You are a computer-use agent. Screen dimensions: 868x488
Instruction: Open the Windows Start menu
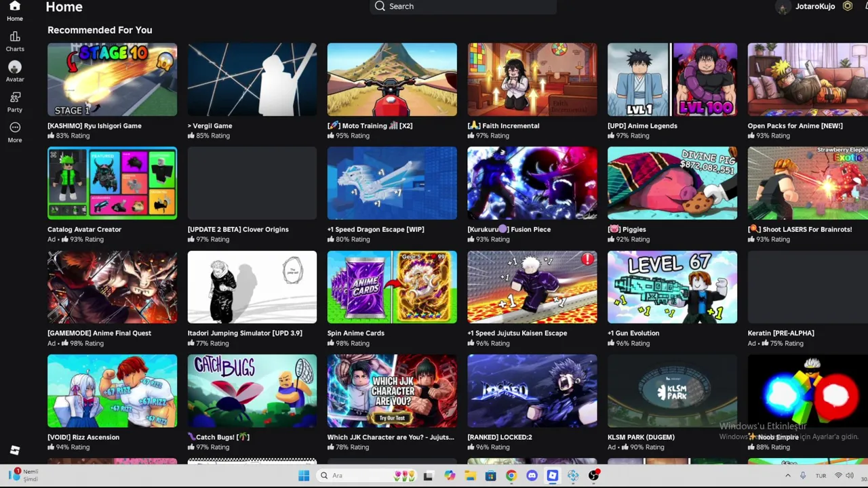(304, 476)
